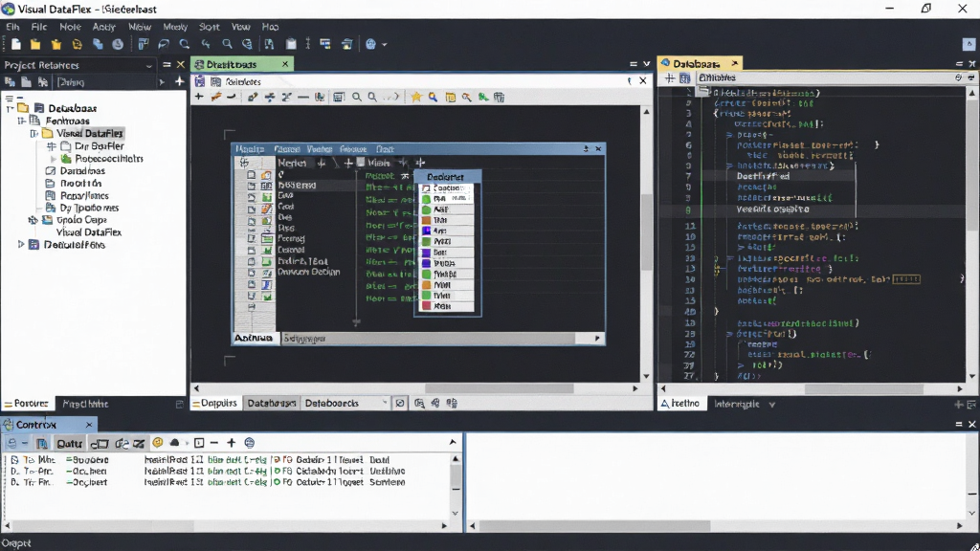980x551 pixels.
Task: Click the clipboard paste icon in main toolbar
Action: click(x=291, y=44)
